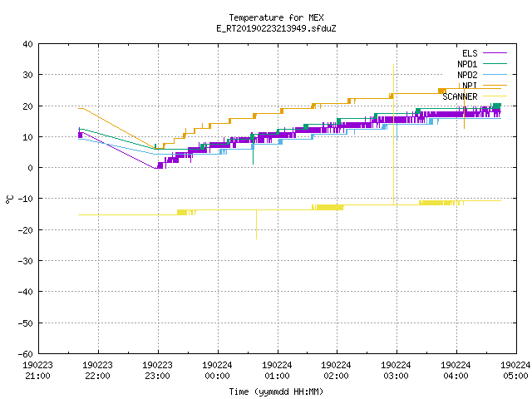Click the NPD1 legend label

467,64
